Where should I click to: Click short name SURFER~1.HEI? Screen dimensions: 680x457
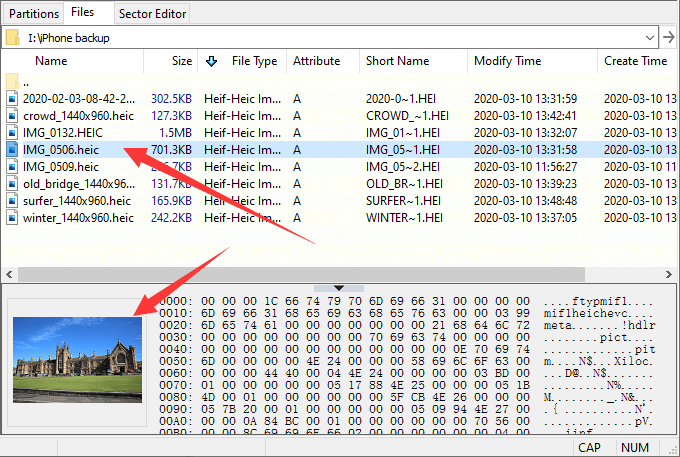coord(403,201)
